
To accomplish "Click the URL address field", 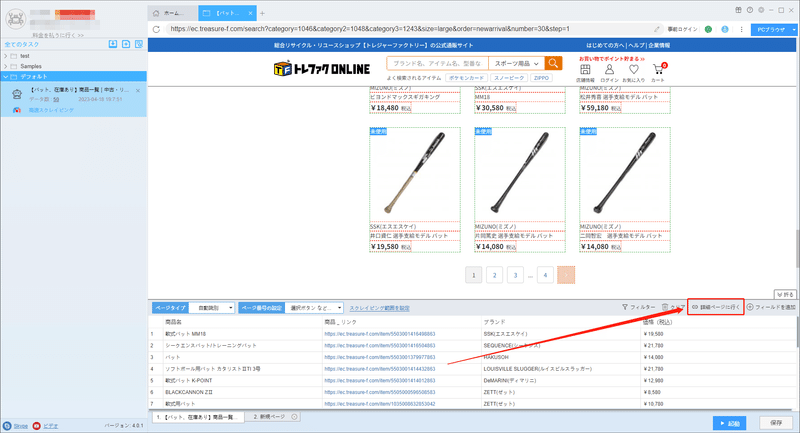I will pos(408,29).
